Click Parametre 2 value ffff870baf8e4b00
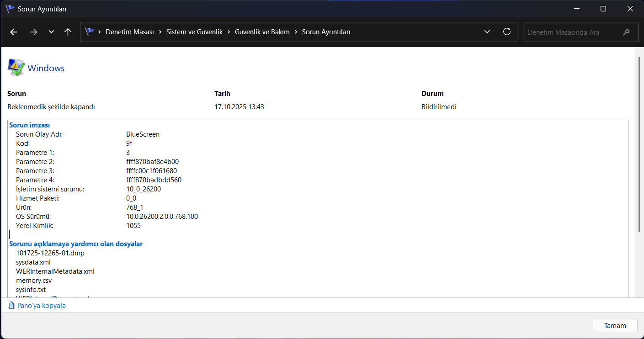The width and height of the screenshot is (644, 339). [x=153, y=162]
